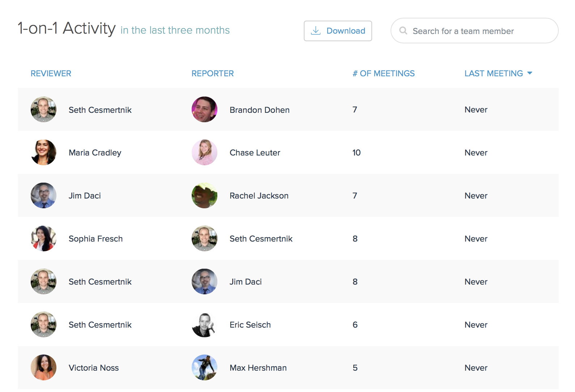Viewport: 575px width, 392px height.
Task: Select the Chase Leuter reporter name
Action: pyautogui.click(x=255, y=153)
